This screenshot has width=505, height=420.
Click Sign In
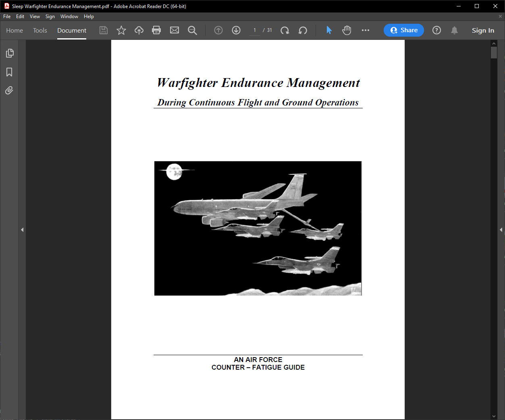coord(483,30)
